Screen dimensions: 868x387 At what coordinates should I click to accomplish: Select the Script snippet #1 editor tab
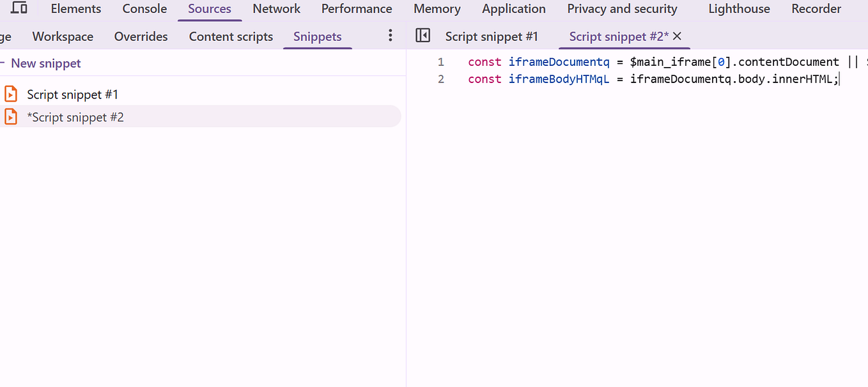(x=492, y=36)
